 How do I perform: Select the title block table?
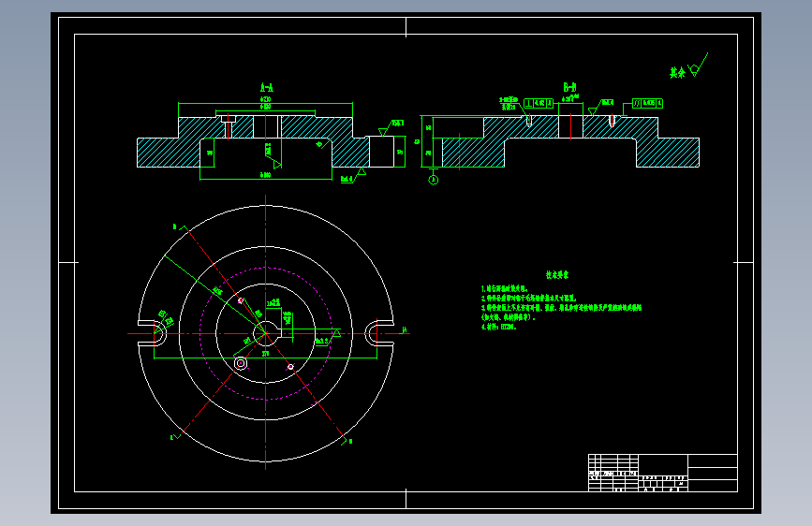[663, 473]
